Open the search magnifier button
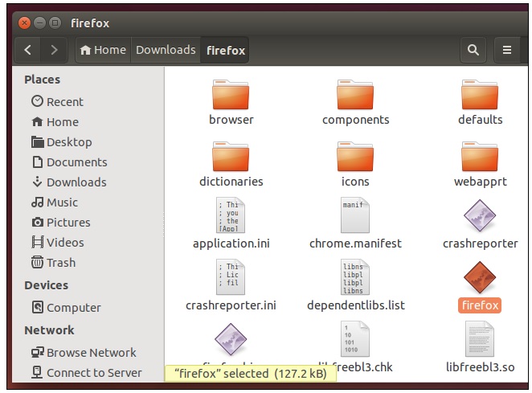Image resolution: width=532 pixels, height=393 pixels. click(x=473, y=50)
